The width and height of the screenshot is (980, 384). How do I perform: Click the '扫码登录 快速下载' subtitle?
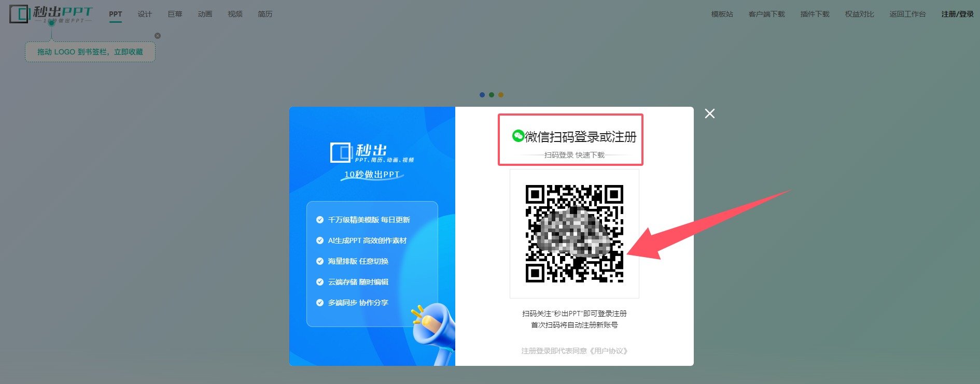pos(575,155)
